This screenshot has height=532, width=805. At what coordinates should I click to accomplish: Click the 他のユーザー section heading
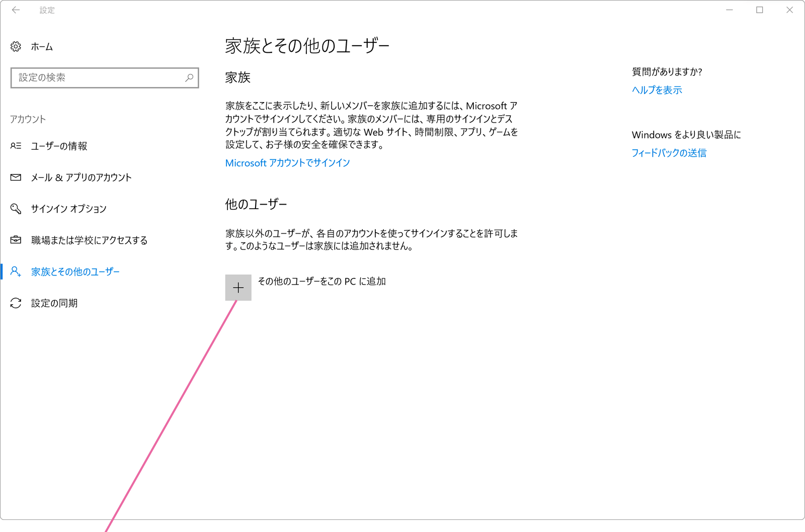(x=256, y=204)
